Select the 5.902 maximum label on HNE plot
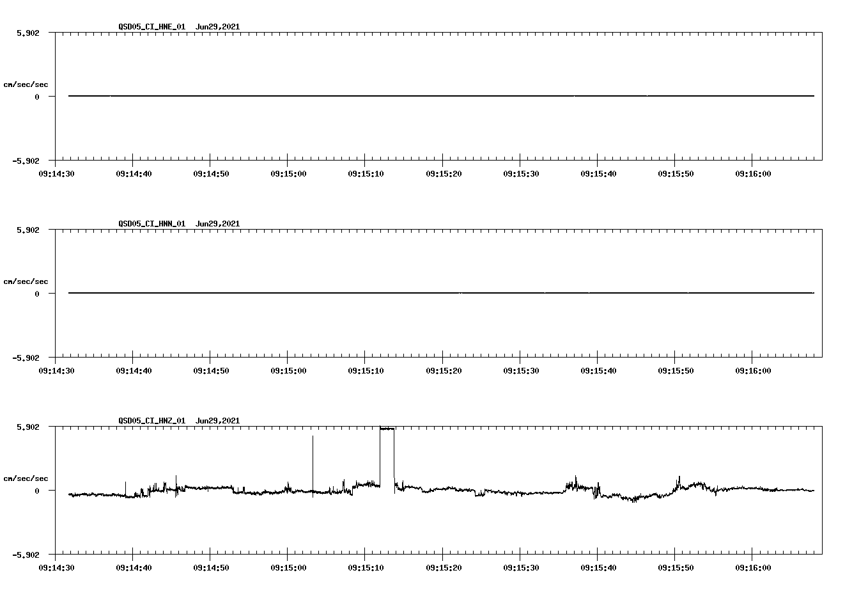This screenshot has width=868, height=591. 27,33
